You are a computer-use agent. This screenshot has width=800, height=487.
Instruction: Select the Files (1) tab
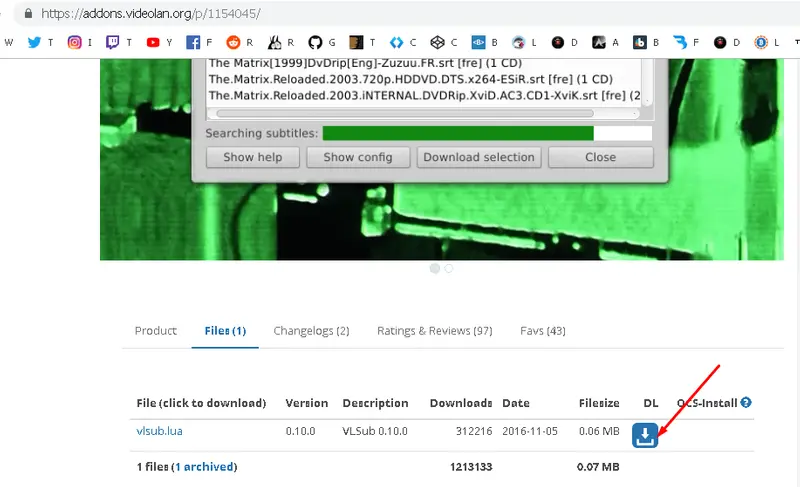pyautogui.click(x=225, y=331)
